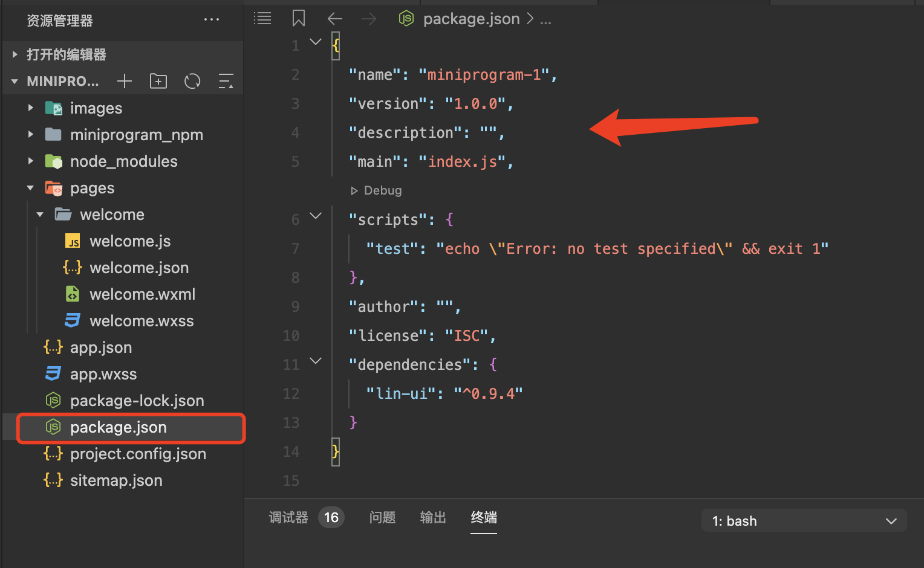
Task: Open welcome.json file
Action: [139, 268]
